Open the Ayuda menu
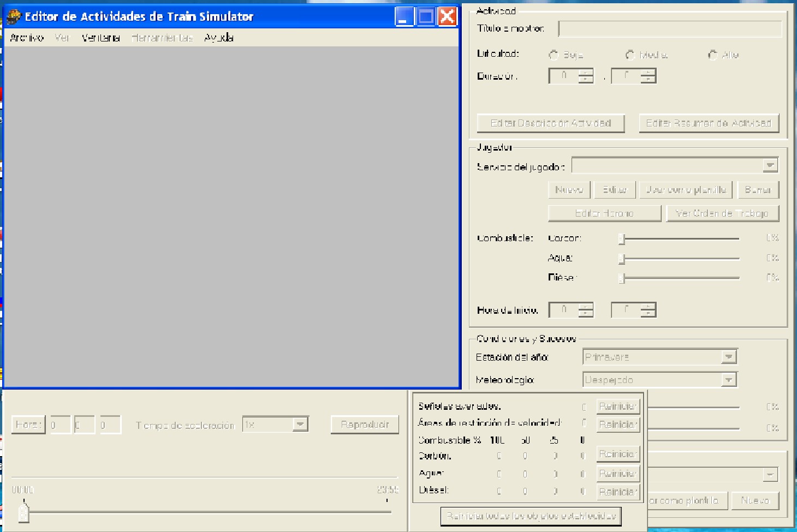 pos(219,38)
